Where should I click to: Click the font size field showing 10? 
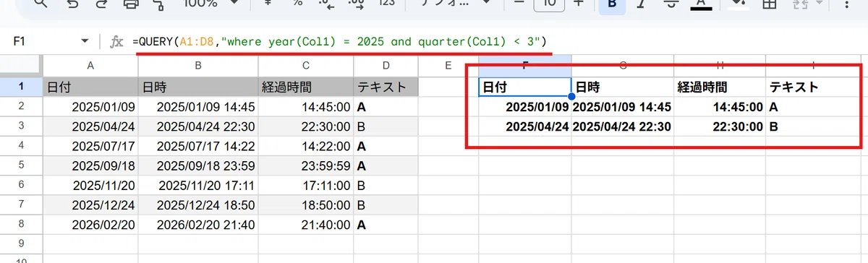coord(550,4)
